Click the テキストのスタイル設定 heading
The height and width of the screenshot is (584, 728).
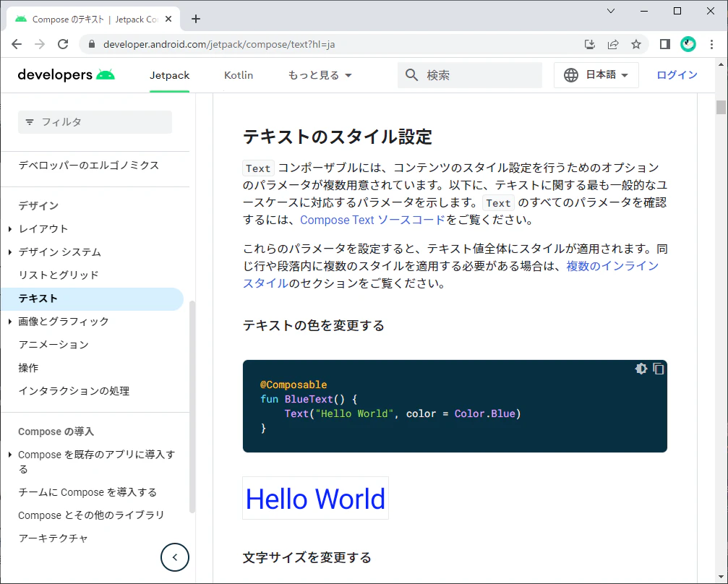tap(338, 137)
